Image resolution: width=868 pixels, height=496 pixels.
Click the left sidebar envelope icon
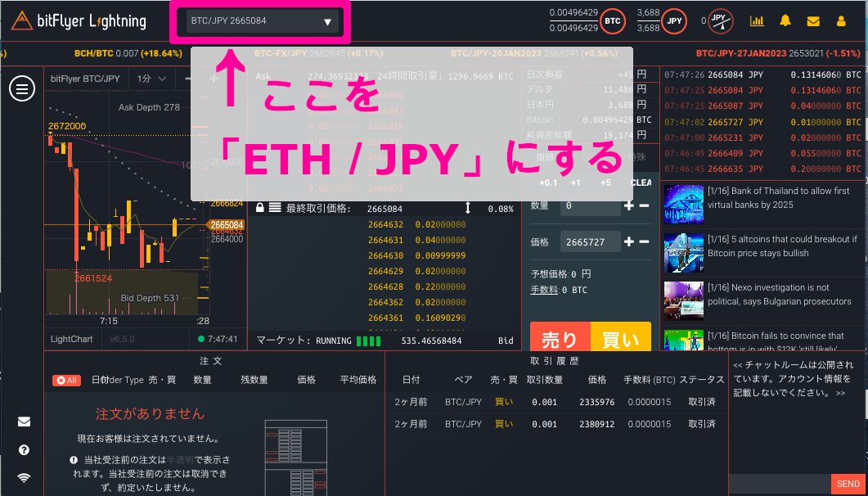pyautogui.click(x=24, y=422)
